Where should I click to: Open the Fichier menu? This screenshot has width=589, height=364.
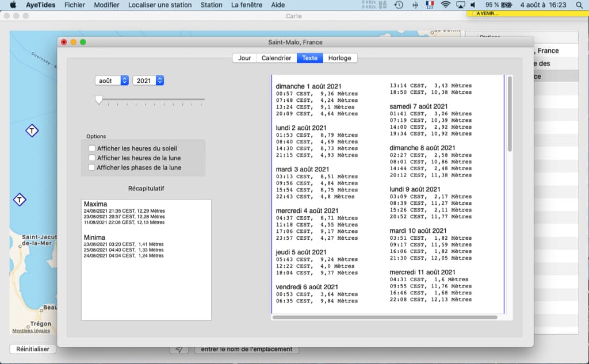(75, 5)
